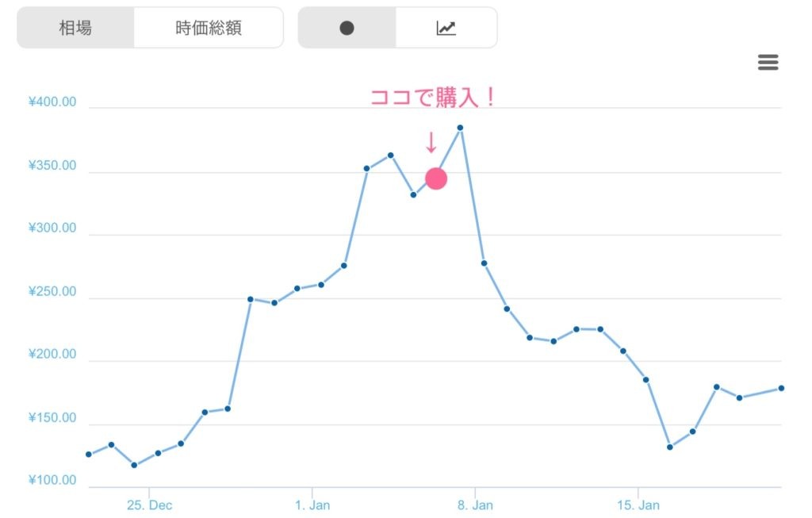The width and height of the screenshot is (812, 518).
Task: Click the ¥350.00 price axis label
Action: pos(52,166)
